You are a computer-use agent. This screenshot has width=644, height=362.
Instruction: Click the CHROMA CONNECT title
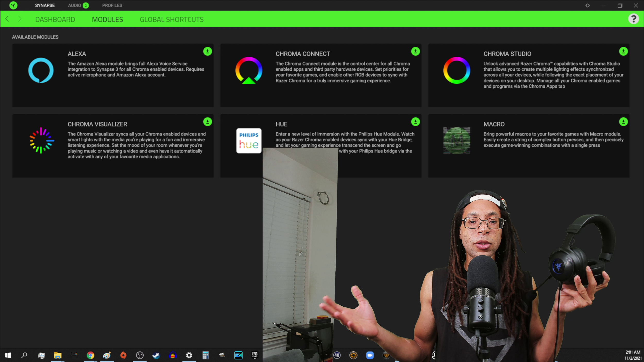point(303,54)
